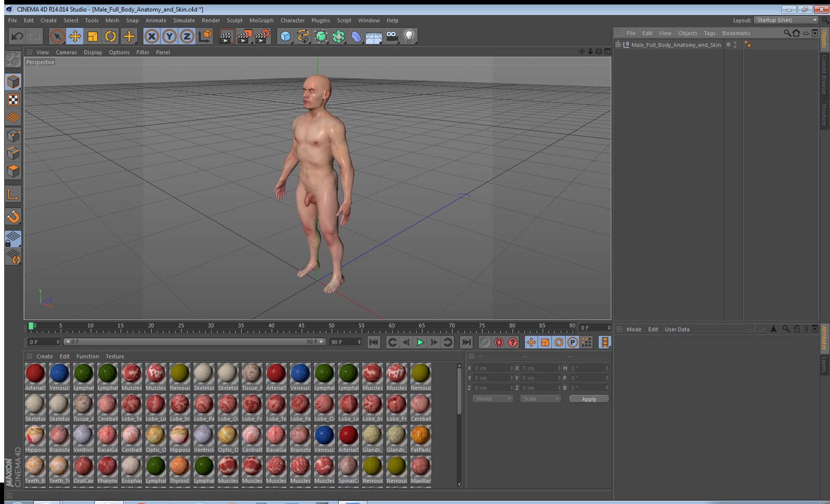This screenshot has width=830, height=504.
Task: Add a Floor environment object icon
Action: 374,36
